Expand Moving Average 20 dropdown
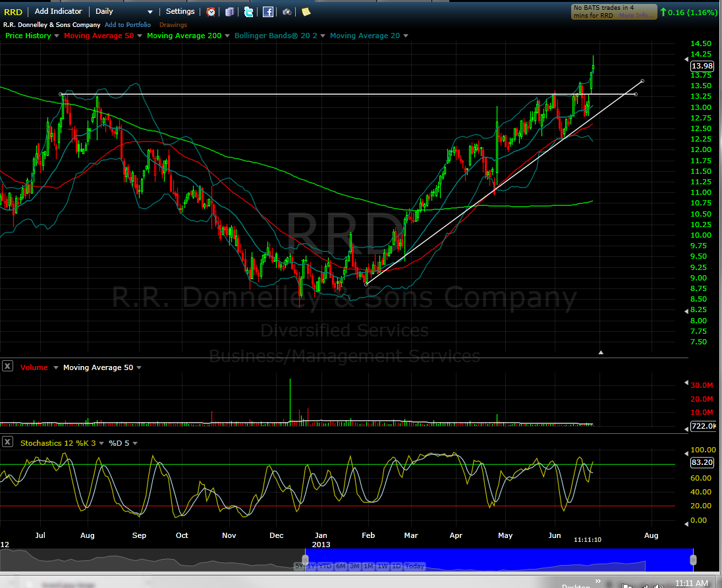Image resolution: width=722 pixels, height=588 pixels. click(406, 36)
